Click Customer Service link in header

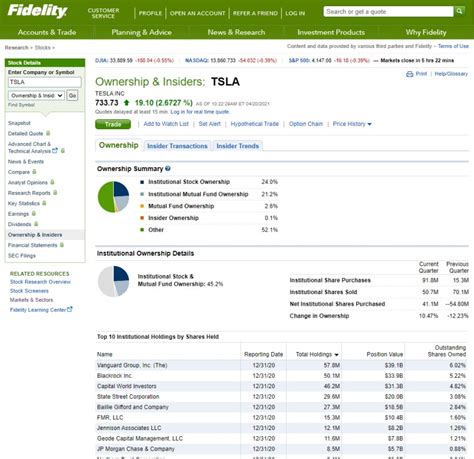coord(103,13)
